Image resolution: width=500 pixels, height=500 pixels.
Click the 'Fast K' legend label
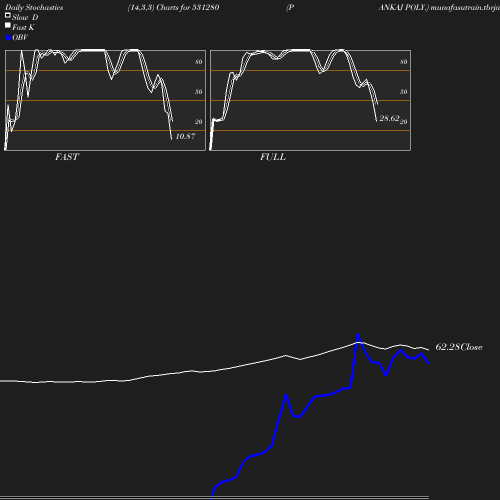coord(23,27)
